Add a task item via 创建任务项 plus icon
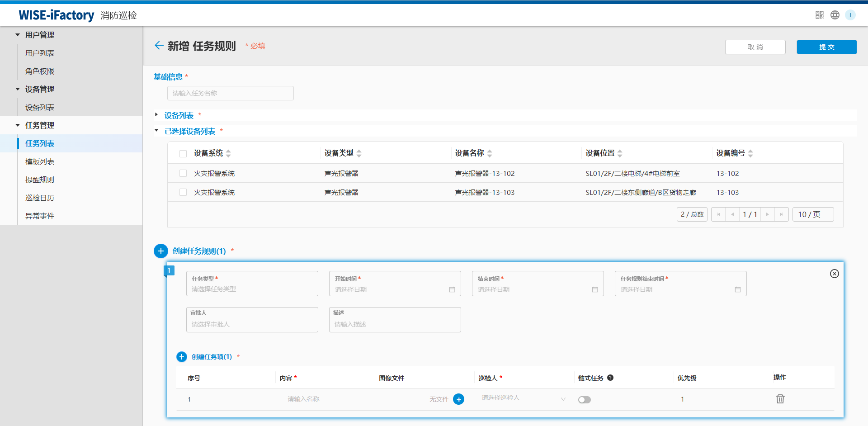 (x=182, y=357)
